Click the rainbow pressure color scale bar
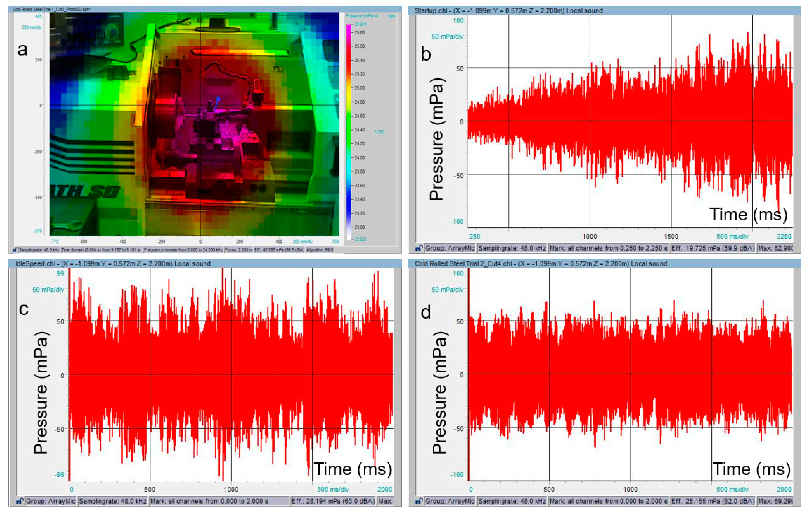812x517 pixels. (x=349, y=132)
